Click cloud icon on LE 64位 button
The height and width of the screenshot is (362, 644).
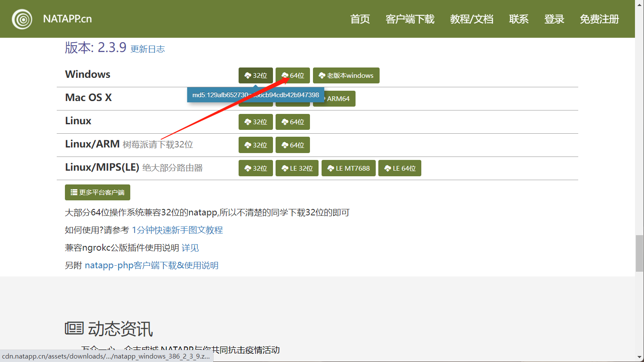[x=387, y=168]
